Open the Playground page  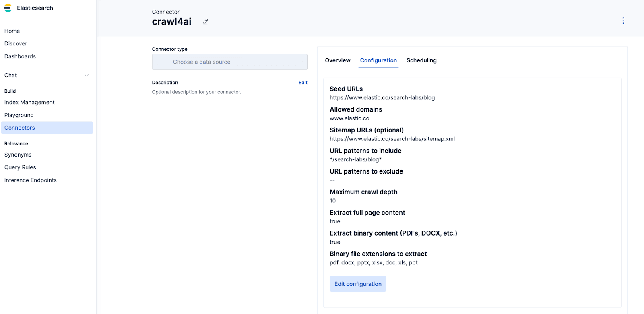click(19, 115)
